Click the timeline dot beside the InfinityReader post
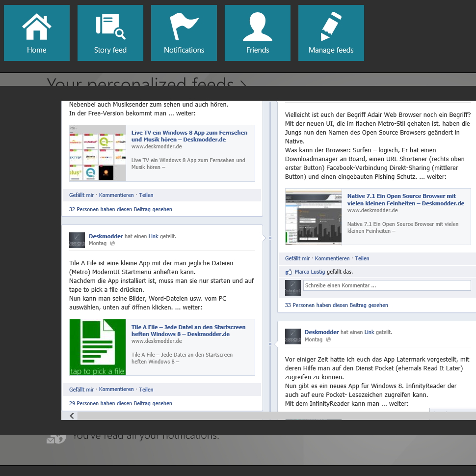Image resolution: width=476 pixels, height=476 pixels. click(270, 344)
